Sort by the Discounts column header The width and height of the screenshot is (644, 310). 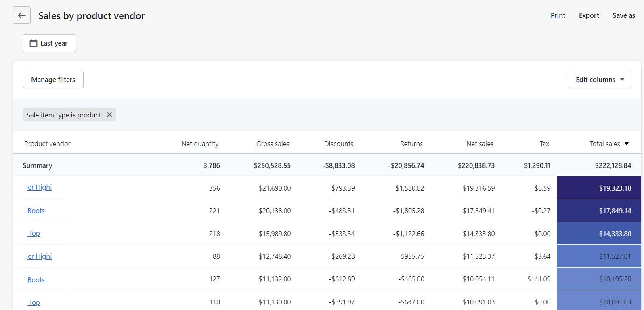click(339, 144)
